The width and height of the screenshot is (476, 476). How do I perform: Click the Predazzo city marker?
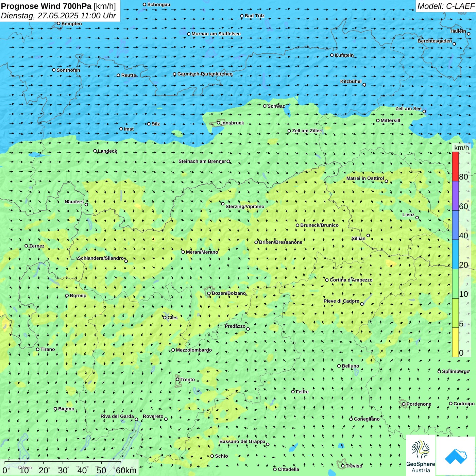click(248, 329)
